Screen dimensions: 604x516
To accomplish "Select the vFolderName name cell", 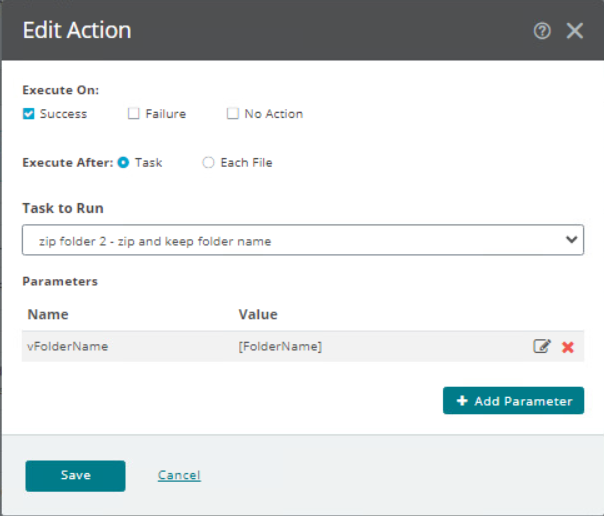I will pyautogui.click(x=68, y=346).
